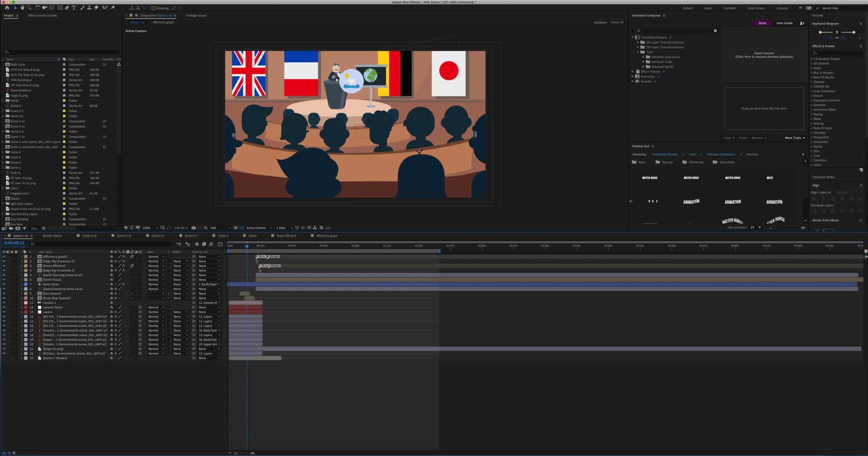This screenshot has width=868, height=456.
Task: Select the Puppet Pin tool
Action: coord(113,8)
